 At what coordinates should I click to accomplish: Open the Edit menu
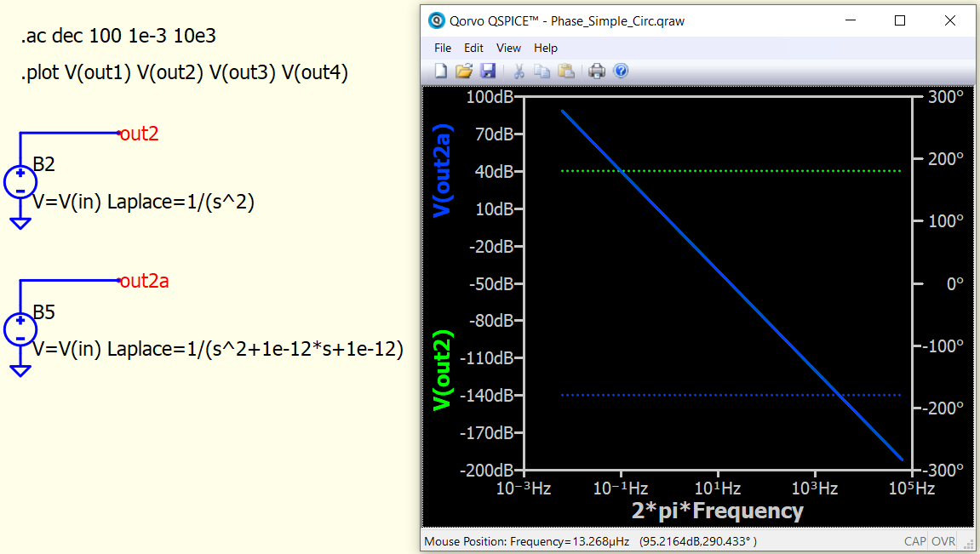coord(473,49)
